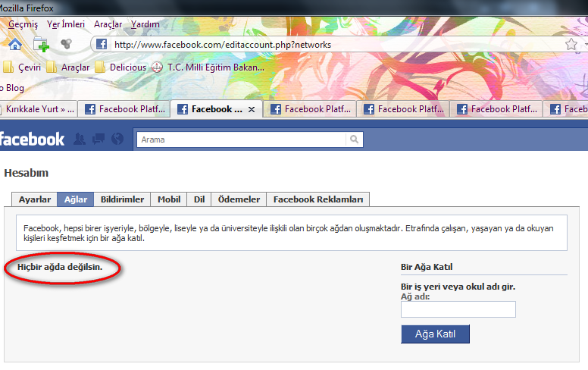588x370 pixels.
Task: Open the Blog bookmark
Action: 12,88
